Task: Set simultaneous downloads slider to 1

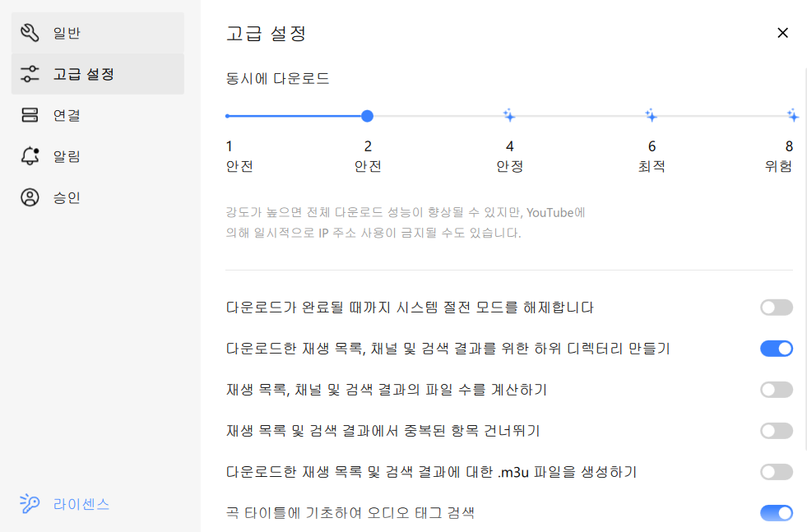Action: click(x=228, y=116)
